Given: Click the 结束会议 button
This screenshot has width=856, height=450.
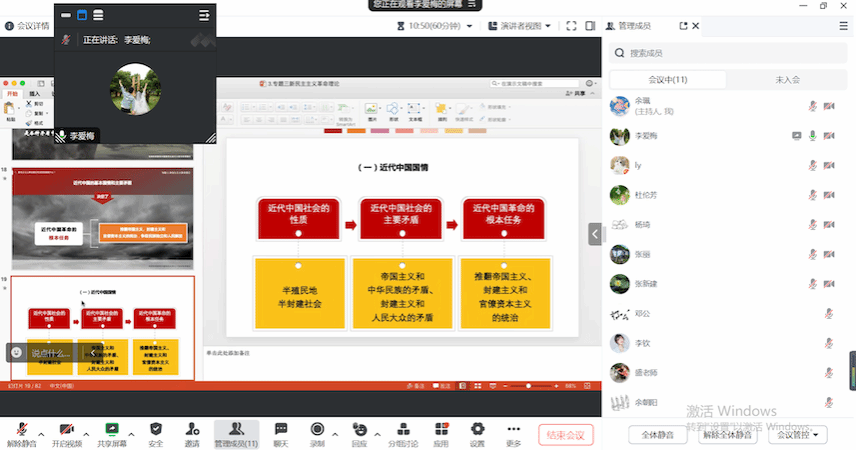Looking at the screenshot, I should [566, 435].
